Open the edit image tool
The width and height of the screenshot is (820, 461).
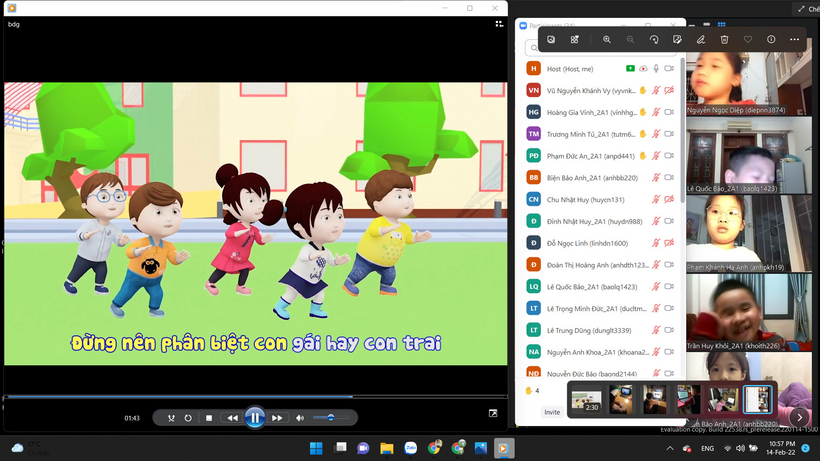pyautogui.click(x=677, y=40)
